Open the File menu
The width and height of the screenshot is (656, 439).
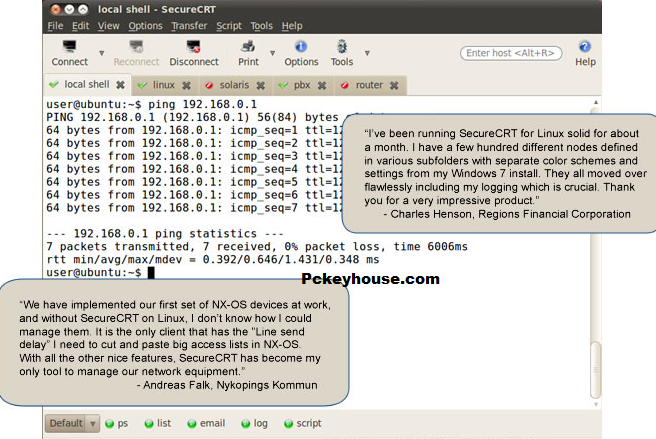55,26
